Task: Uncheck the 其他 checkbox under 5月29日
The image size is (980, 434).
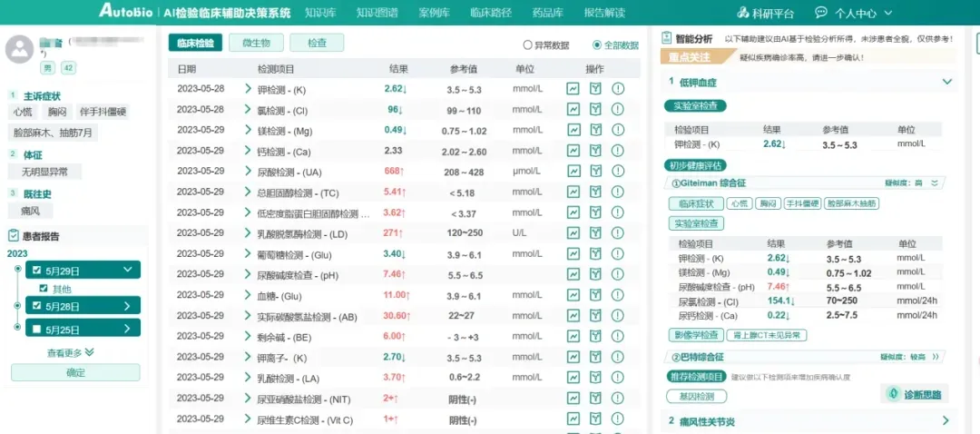Action: [43, 289]
